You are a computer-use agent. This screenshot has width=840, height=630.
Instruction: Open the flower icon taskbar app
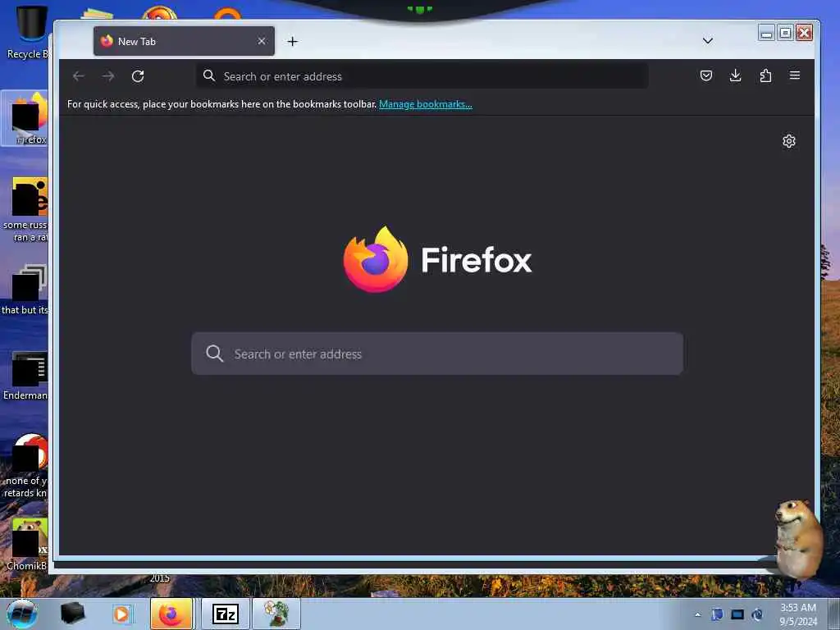point(276,614)
